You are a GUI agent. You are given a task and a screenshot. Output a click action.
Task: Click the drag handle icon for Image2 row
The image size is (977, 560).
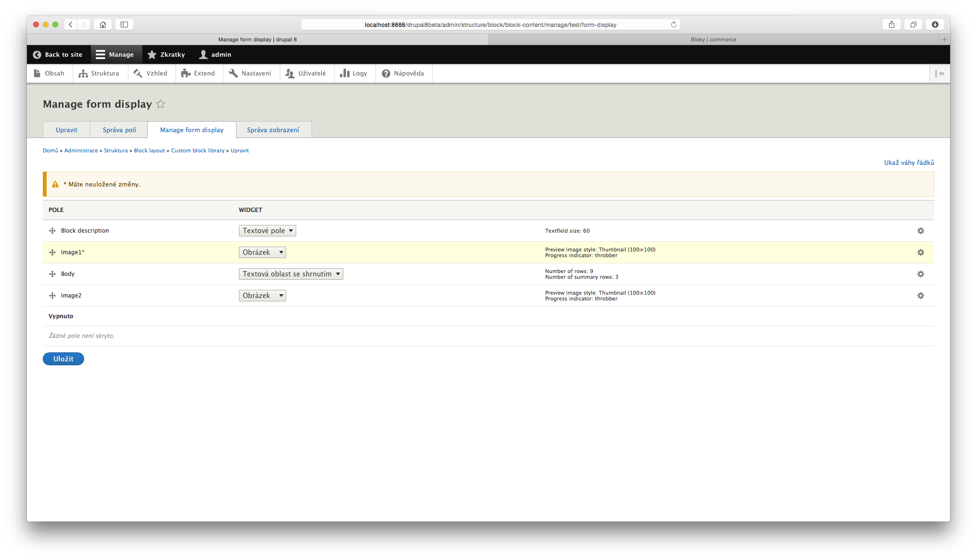coord(51,295)
